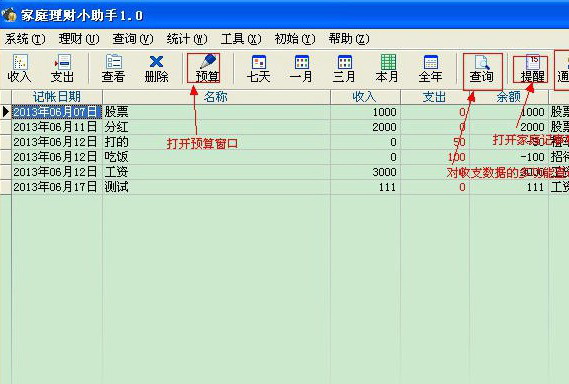
Task: Open the 工具(X) menu
Action: [241, 38]
